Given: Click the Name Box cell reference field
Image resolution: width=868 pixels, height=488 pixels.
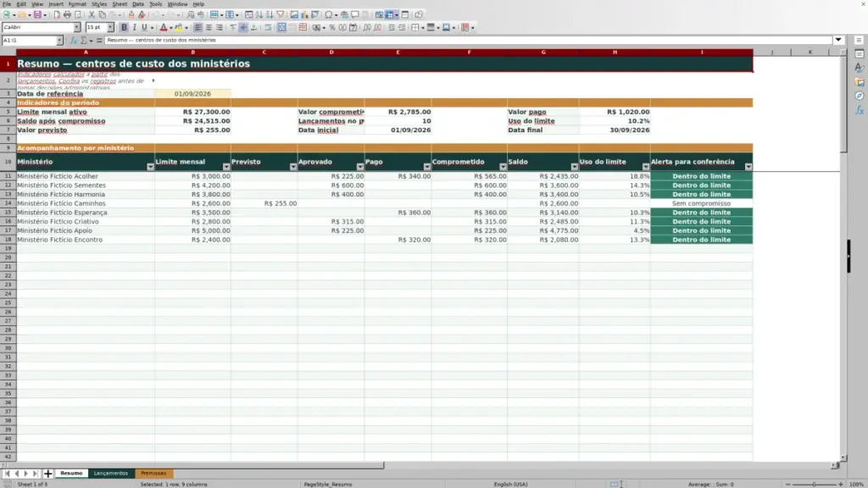Looking at the screenshot, I should click(29, 41).
